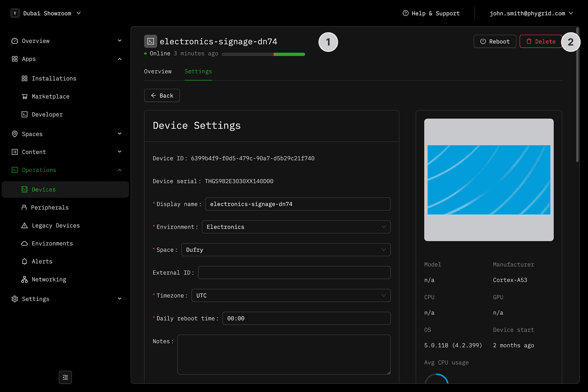
Task: Expand the Content section chevron
Action: click(120, 152)
